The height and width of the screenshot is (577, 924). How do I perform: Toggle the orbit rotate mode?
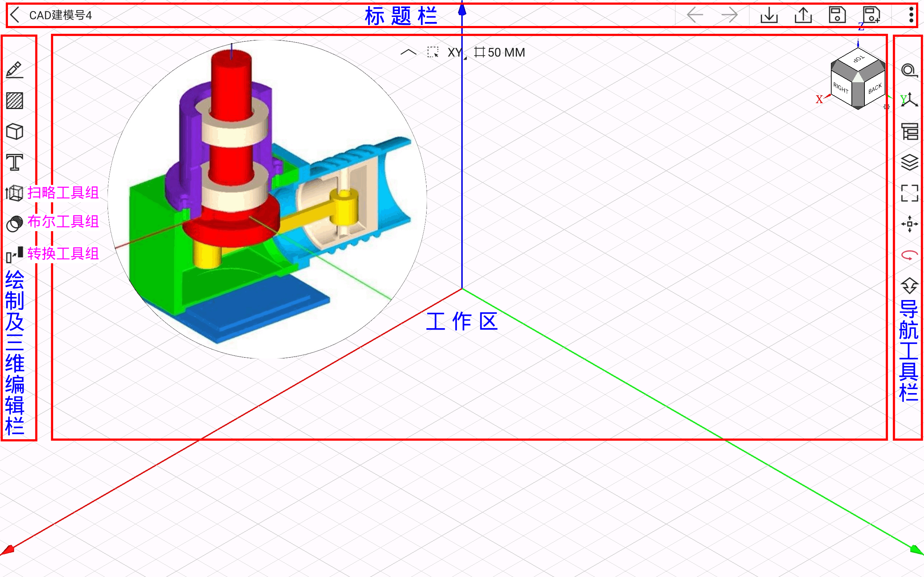tap(909, 255)
